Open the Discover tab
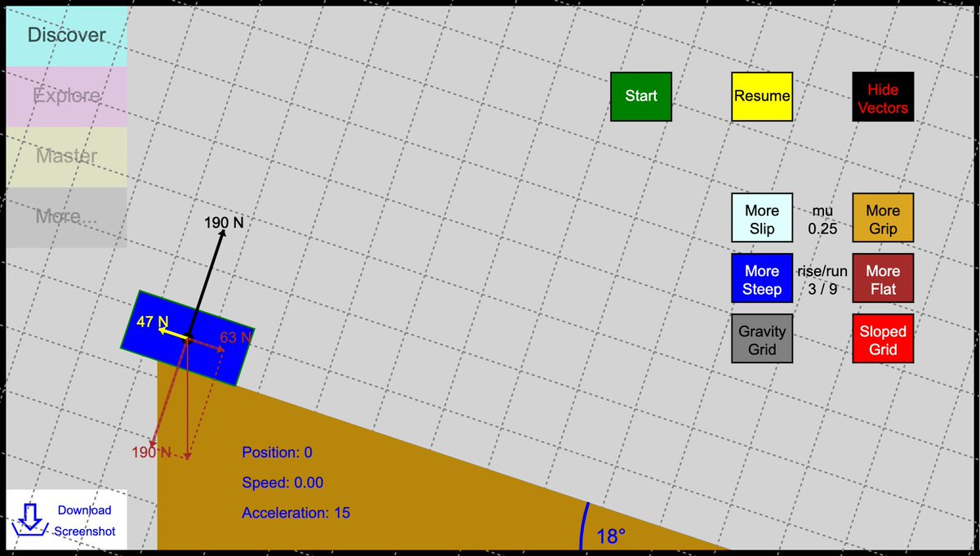This screenshot has height=556, width=980. pyautogui.click(x=67, y=36)
